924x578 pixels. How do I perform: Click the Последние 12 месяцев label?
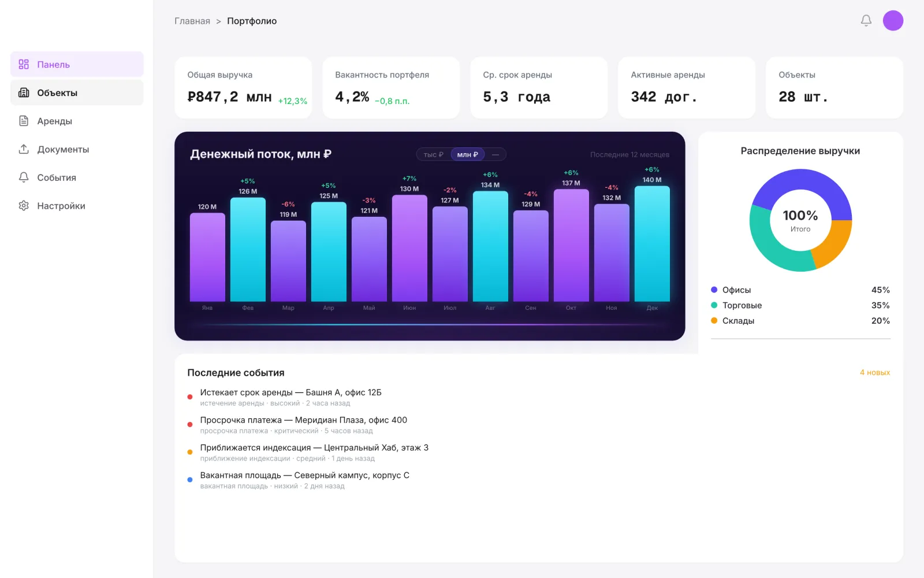(x=629, y=154)
